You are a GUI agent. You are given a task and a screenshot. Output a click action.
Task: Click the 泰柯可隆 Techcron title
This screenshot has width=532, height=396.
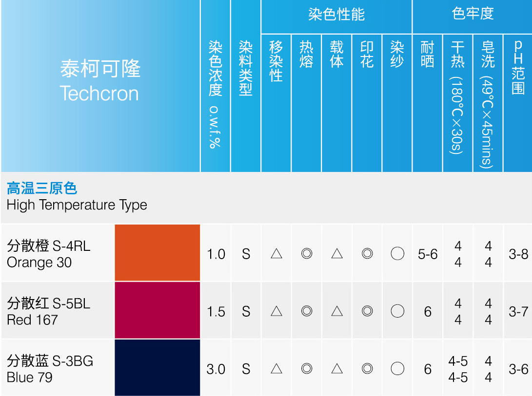tap(100, 81)
